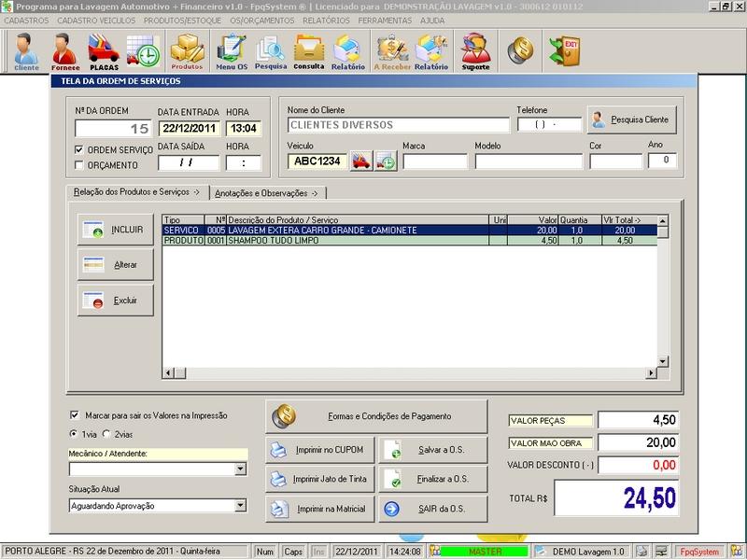This screenshot has height=560, width=747.
Task: Open Menu OS toolbar icon
Action: click(x=231, y=50)
